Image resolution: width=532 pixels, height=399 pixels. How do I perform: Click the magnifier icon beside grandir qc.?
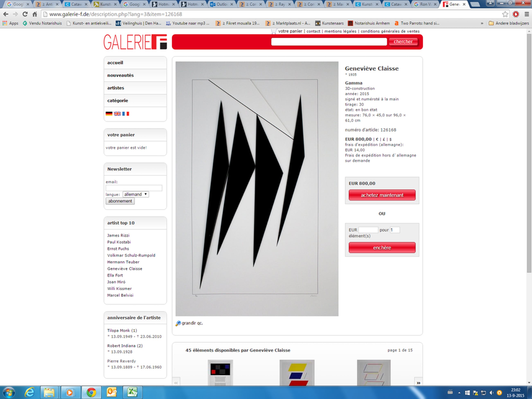(178, 323)
